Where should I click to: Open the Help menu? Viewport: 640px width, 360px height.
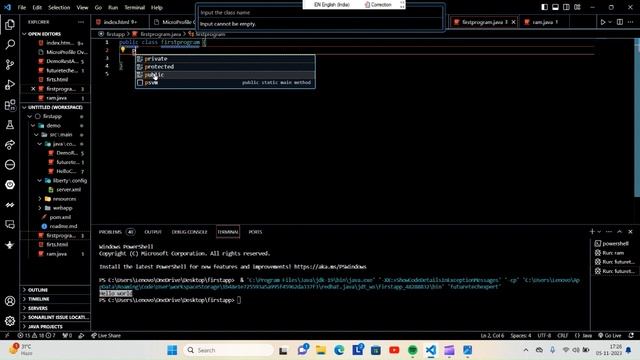pos(157,7)
